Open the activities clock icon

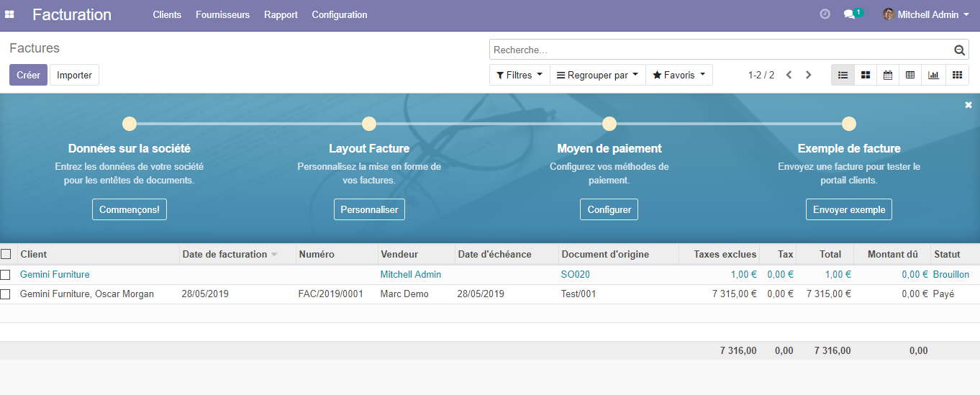tap(825, 14)
